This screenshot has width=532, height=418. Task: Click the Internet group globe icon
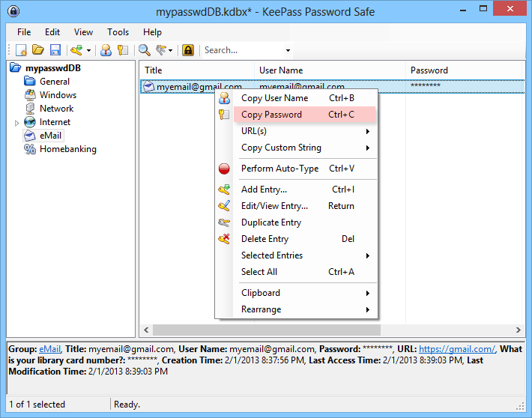click(30, 122)
